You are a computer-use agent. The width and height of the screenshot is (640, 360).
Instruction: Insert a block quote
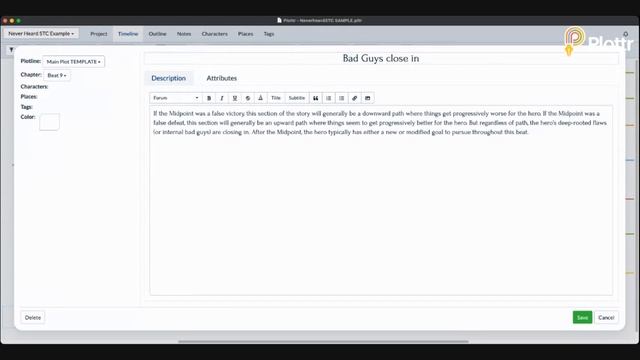click(x=316, y=98)
